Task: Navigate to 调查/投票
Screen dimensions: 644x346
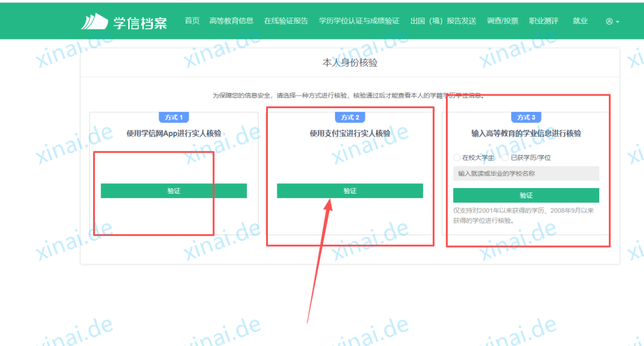Action: pos(502,21)
